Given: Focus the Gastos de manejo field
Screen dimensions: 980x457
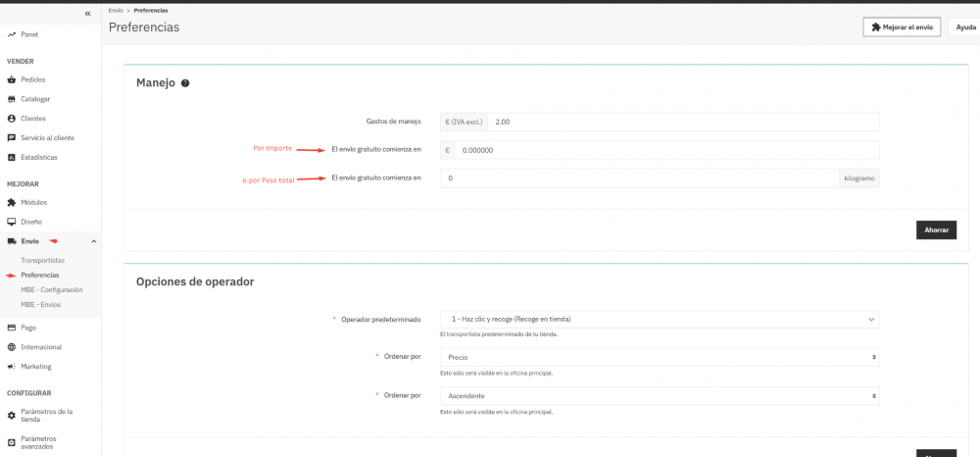Looking at the screenshot, I should [683, 122].
